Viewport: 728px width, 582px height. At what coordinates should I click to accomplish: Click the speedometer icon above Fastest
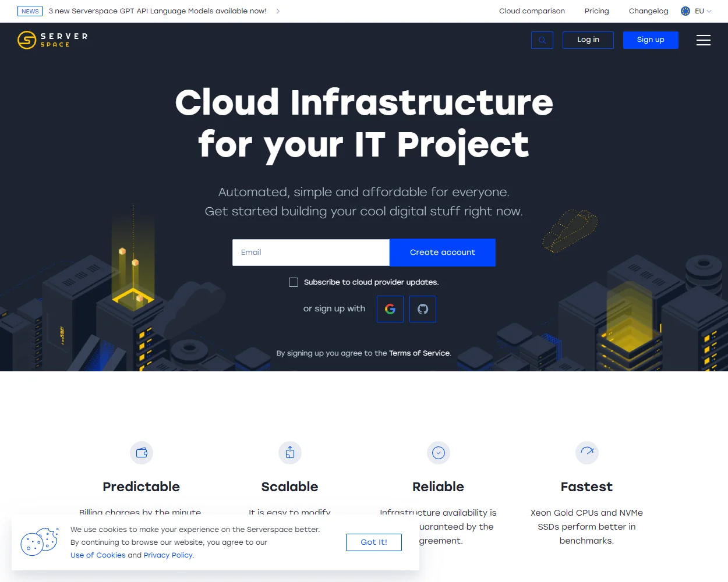point(586,453)
